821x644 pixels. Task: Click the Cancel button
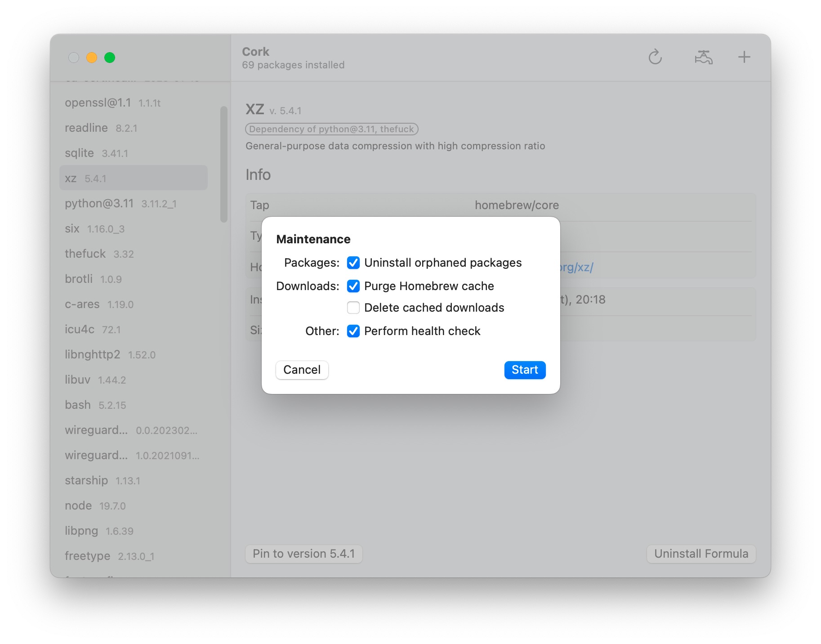pyautogui.click(x=302, y=370)
